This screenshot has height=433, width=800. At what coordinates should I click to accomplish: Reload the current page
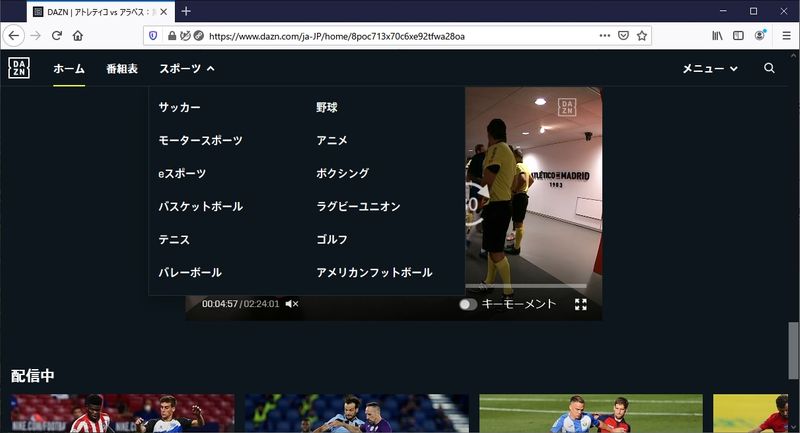click(57, 35)
